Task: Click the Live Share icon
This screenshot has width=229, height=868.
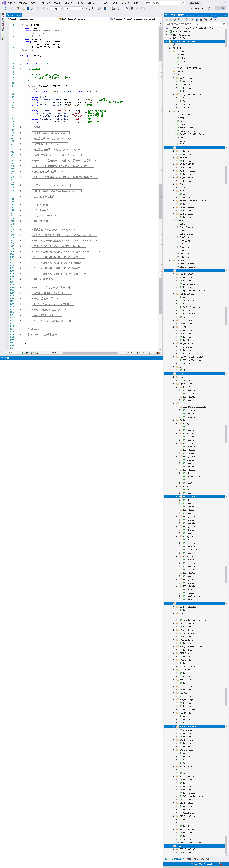Action: click(190, 8)
